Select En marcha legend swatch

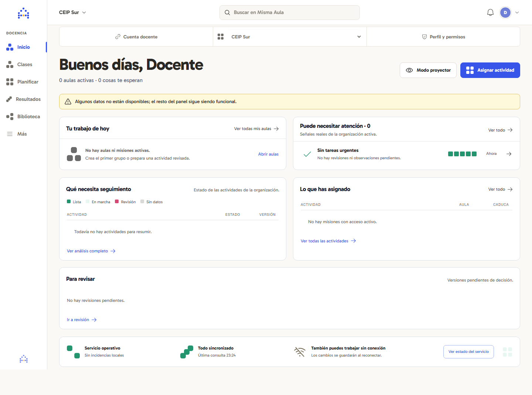88,202
